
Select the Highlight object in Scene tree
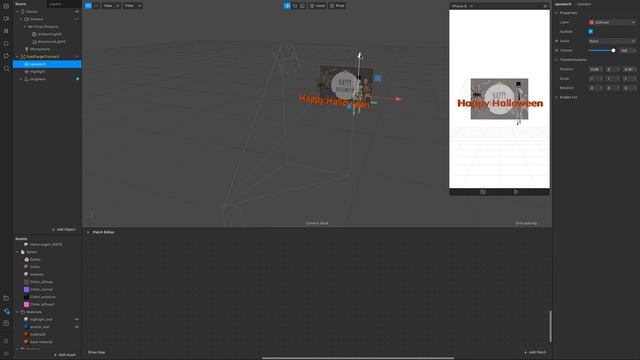(38, 72)
